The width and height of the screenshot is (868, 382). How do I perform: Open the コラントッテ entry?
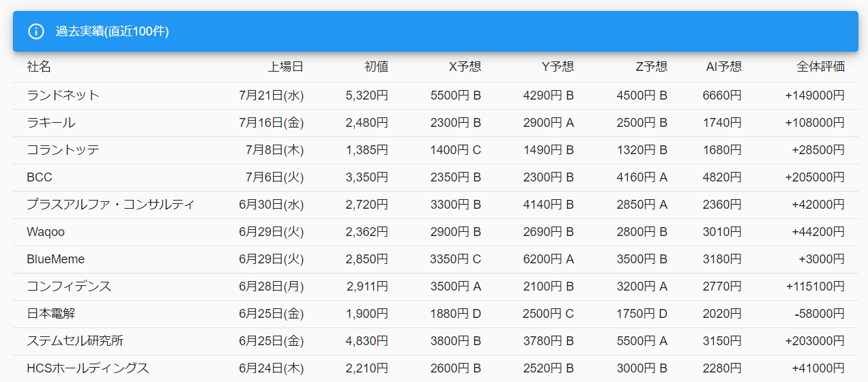pos(63,150)
